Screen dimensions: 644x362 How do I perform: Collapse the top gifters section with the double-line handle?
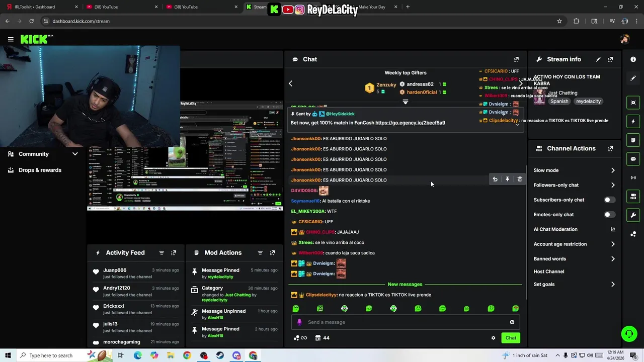[406, 102]
